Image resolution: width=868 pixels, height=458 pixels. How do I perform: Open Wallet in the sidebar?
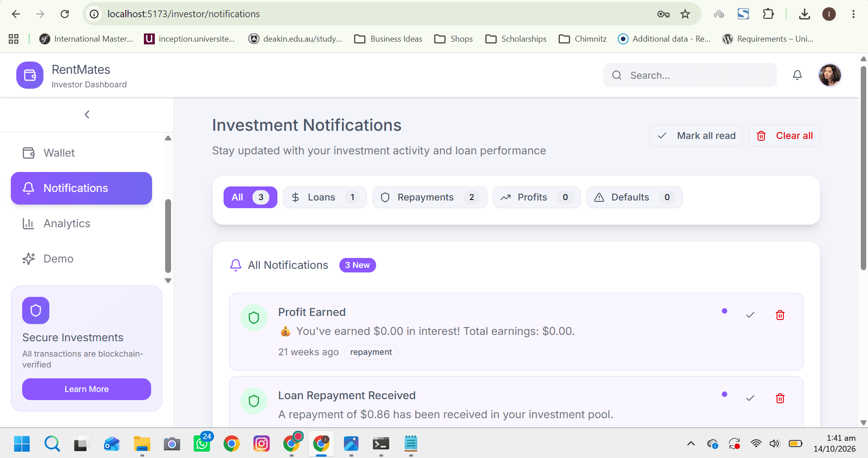click(81, 153)
